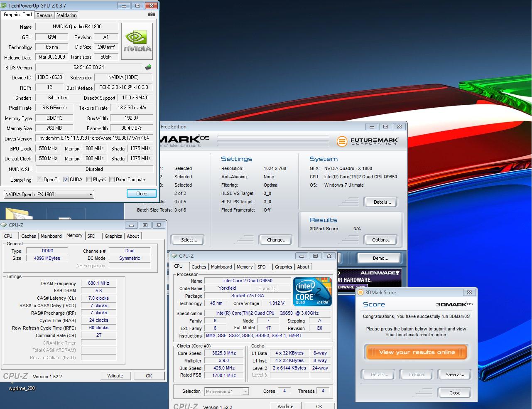Click the DRAM Frequency 680.1 MHz value
Viewport: 532px width, 409px height.
[98, 283]
